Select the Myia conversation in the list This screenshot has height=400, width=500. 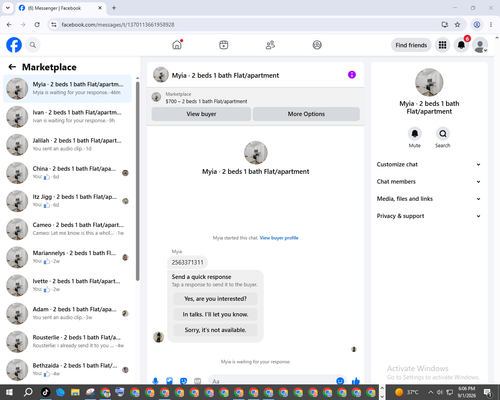tap(67, 89)
